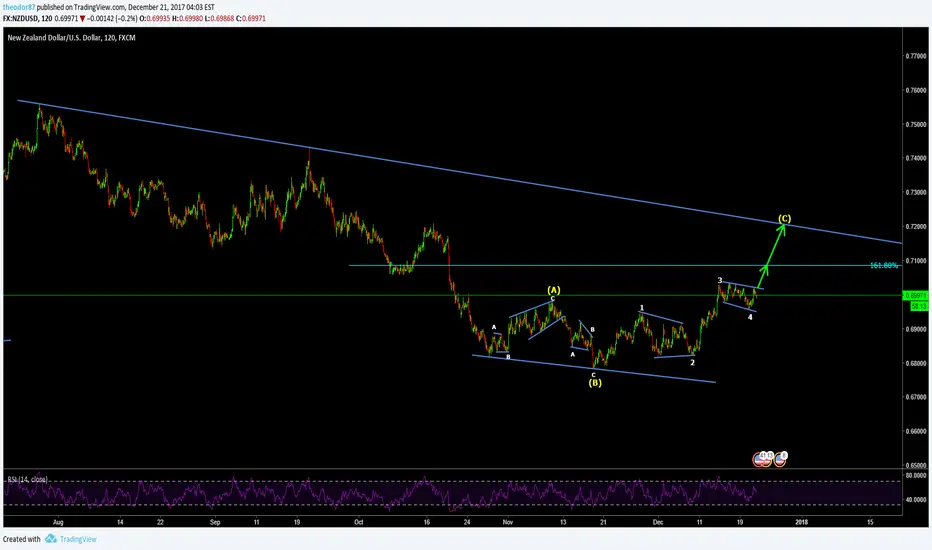Click the green current price label 0.69971
932x550 pixels.
click(x=915, y=296)
